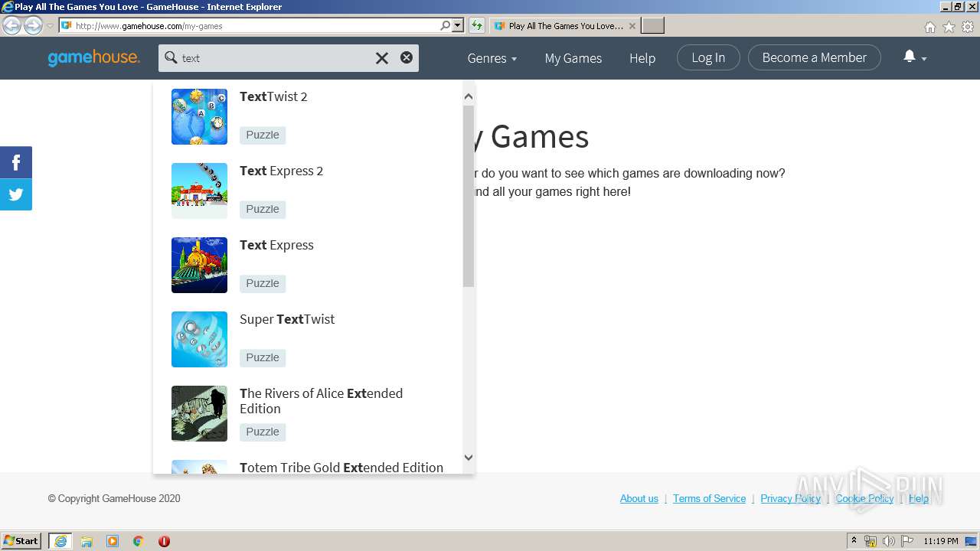Open the footer Help link

click(919, 498)
